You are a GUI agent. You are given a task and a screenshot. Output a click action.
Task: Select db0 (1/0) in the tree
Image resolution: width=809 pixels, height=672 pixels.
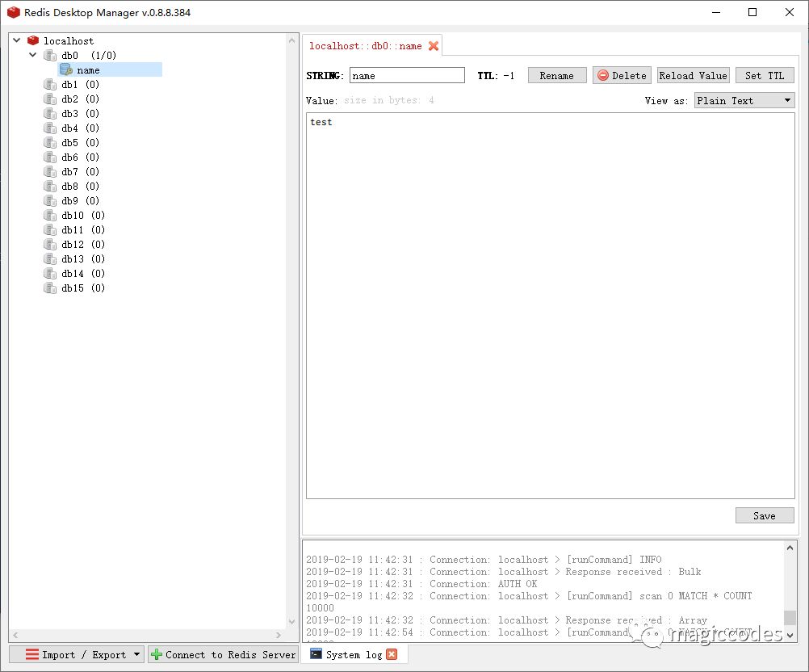pyautogui.click(x=80, y=55)
